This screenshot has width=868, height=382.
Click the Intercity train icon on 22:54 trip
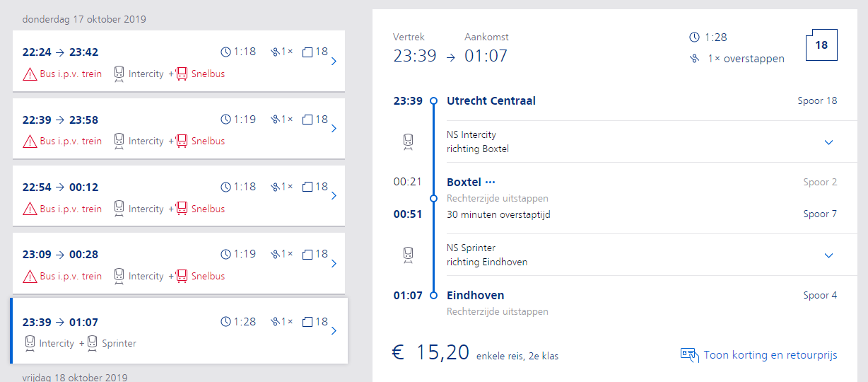(x=119, y=209)
